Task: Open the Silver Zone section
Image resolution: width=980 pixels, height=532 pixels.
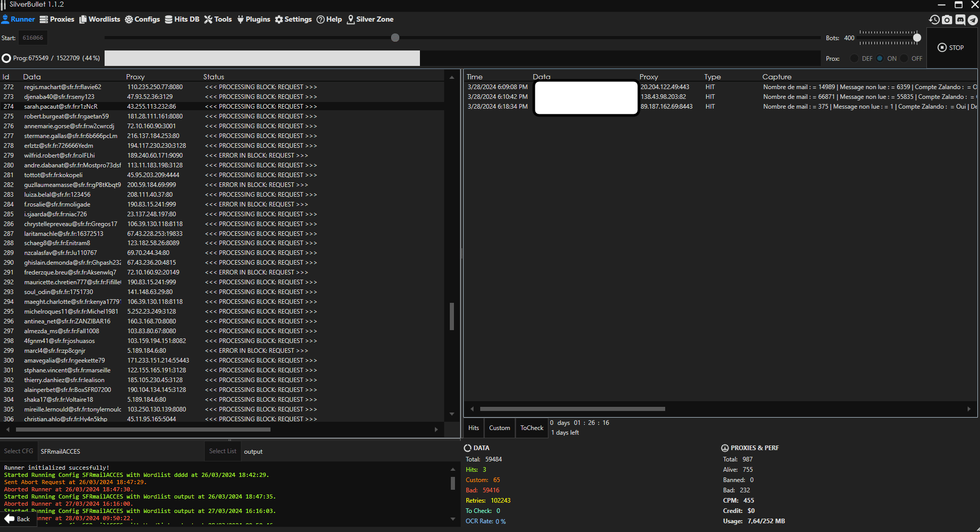Action: click(x=370, y=19)
